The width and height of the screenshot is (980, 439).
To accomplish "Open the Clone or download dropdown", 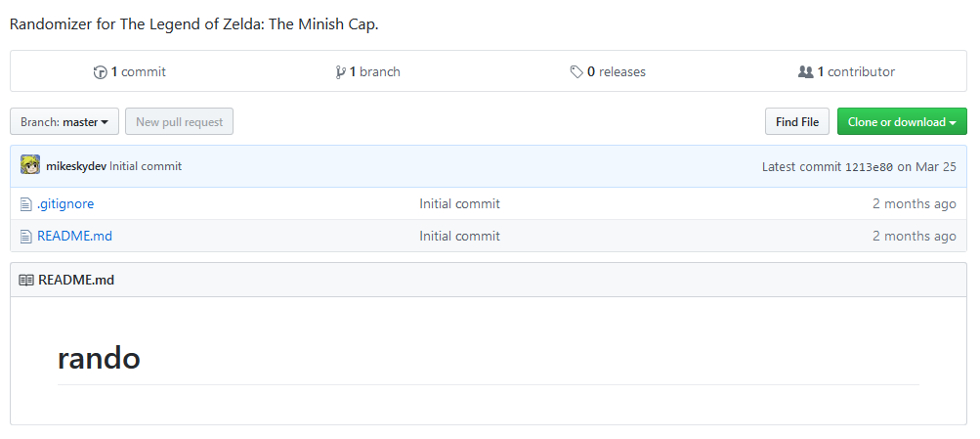I will 902,121.
